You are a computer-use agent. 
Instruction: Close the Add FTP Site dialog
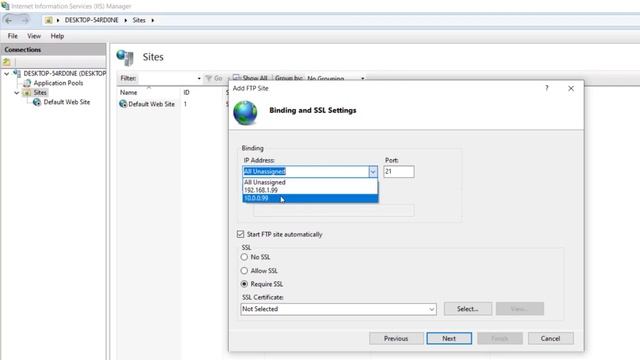pyautogui.click(x=571, y=88)
